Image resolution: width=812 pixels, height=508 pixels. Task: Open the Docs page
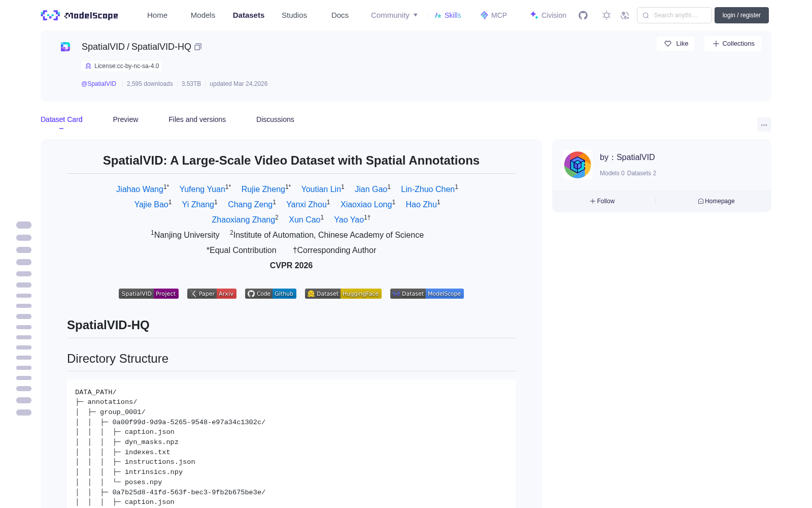[340, 15]
